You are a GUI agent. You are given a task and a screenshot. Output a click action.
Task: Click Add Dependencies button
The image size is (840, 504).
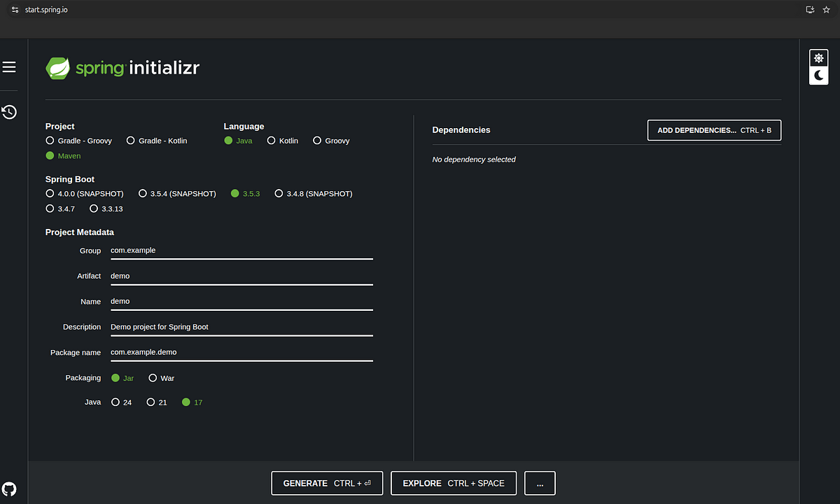tap(714, 130)
